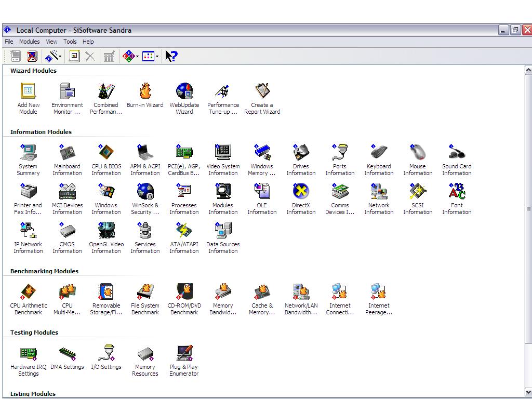Open the Internet Peerage benchmark
This screenshot has height=399, width=532.
coord(379,299)
